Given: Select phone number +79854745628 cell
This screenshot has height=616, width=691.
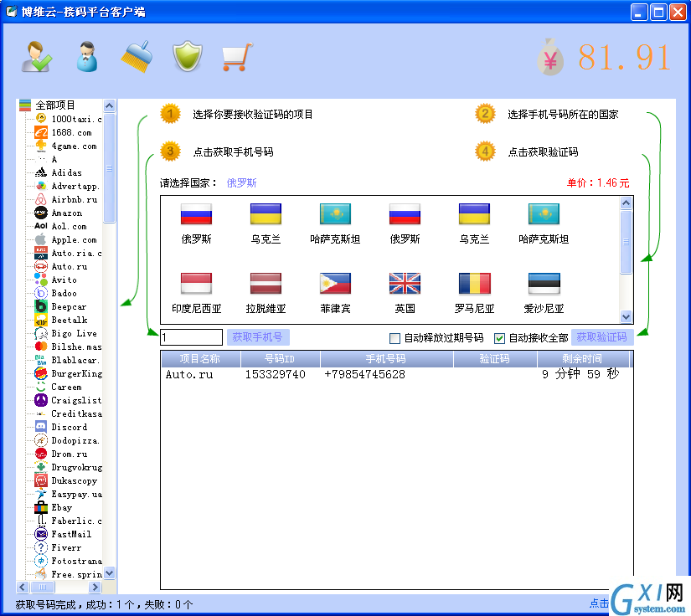Looking at the screenshot, I should coord(364,375).
